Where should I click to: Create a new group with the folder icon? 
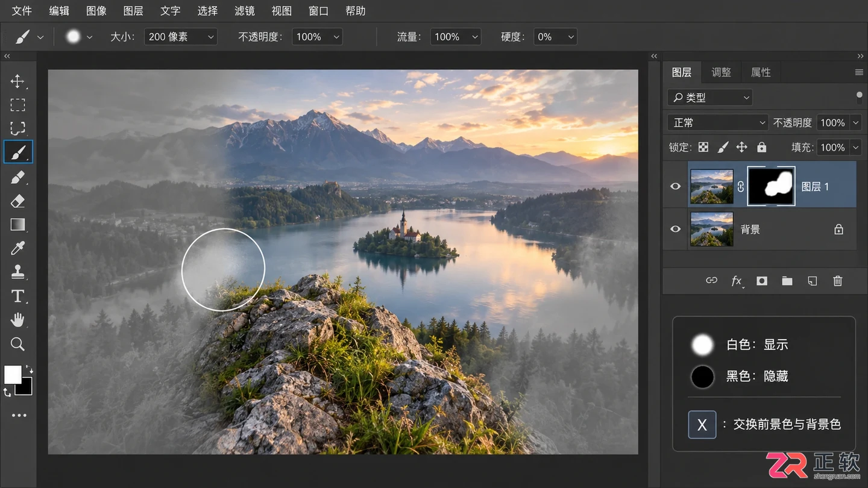(x=787, y=281)
